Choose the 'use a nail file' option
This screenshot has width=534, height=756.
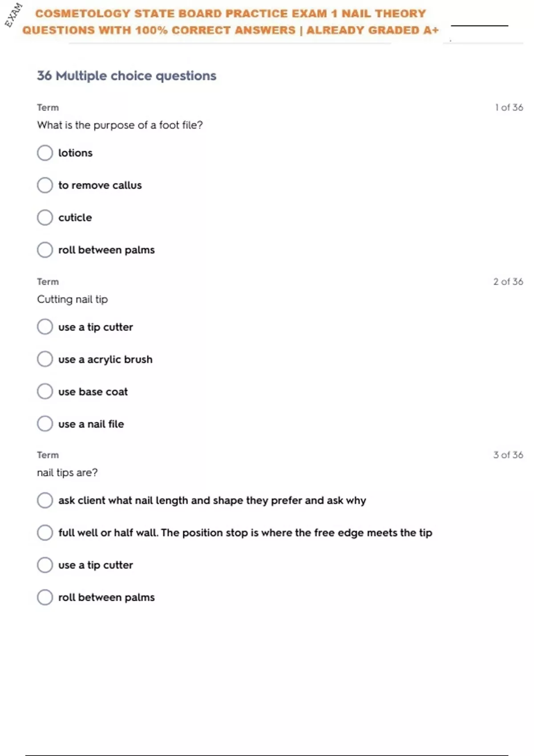tap(45, 424)
